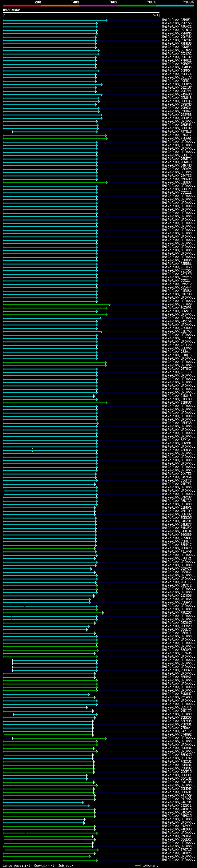This screenshot has height=868, width=197.
Task: Click hit UniRef100_O55215
Action: coord(177,277)
